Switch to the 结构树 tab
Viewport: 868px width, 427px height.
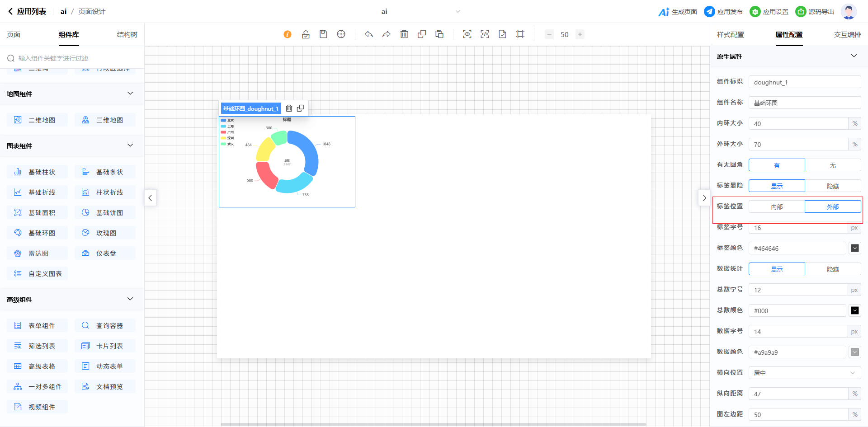[x=127, y=35]
